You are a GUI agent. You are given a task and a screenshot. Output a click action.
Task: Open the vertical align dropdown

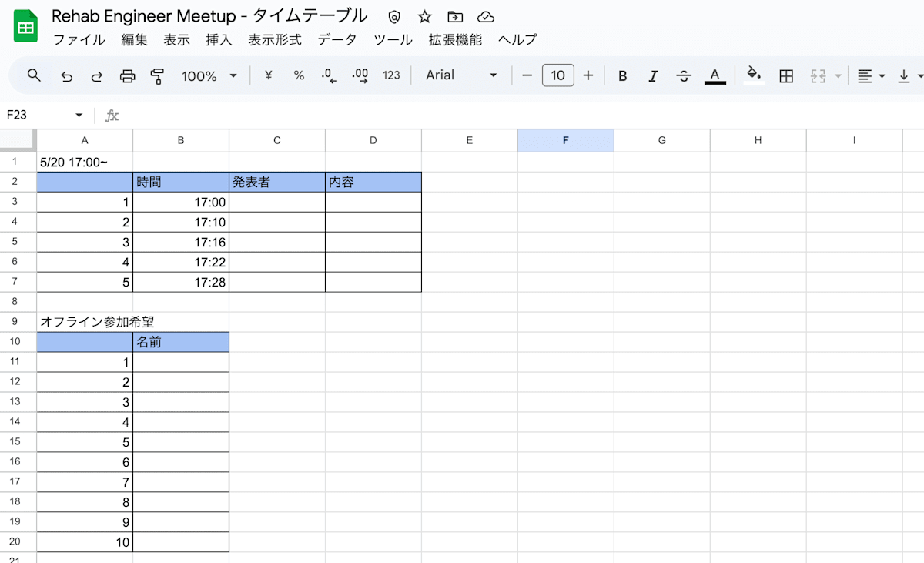coord(910,75)
